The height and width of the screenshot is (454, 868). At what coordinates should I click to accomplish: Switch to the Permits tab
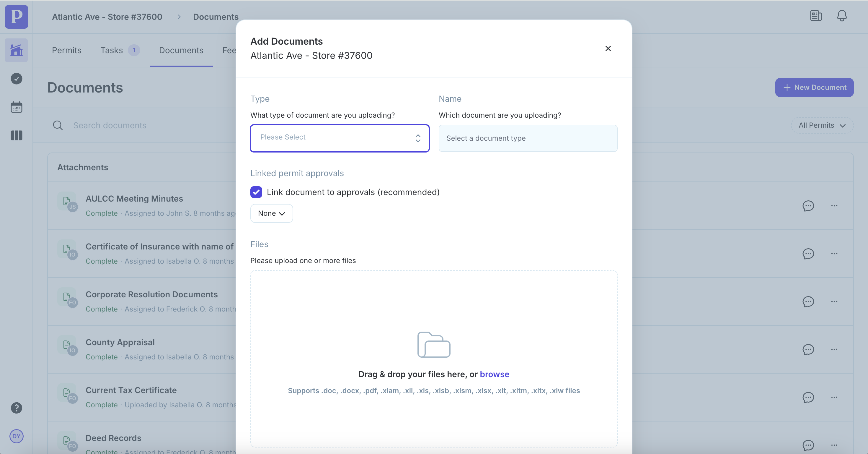point(66,50)
